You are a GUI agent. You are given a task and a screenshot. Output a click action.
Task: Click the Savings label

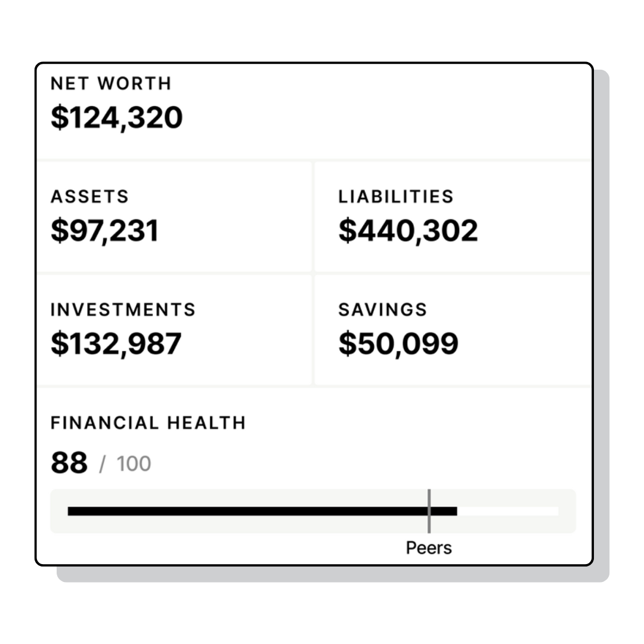383,309
